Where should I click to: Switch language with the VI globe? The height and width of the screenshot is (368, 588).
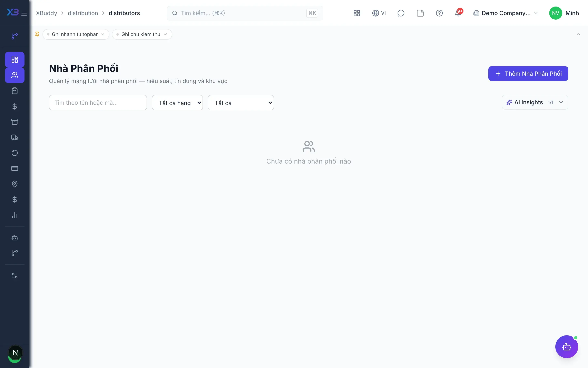pyautogui.click(x=379, y=13)
